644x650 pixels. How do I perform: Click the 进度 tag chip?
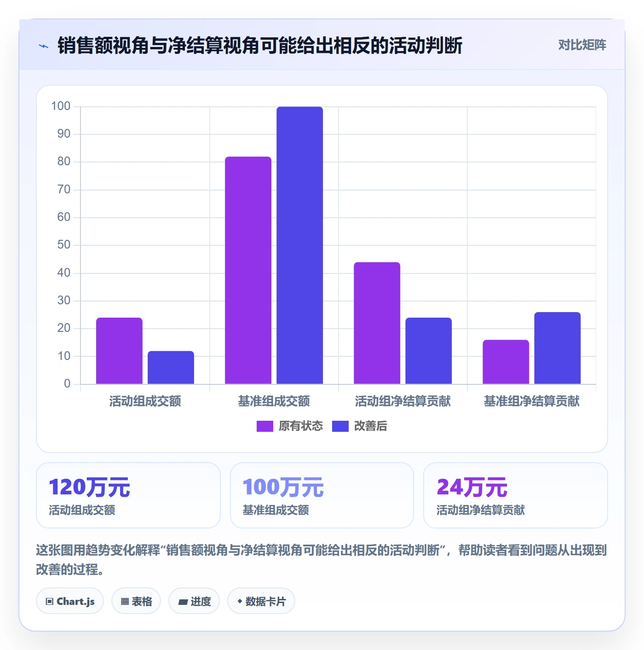click(x=194, y=601)
